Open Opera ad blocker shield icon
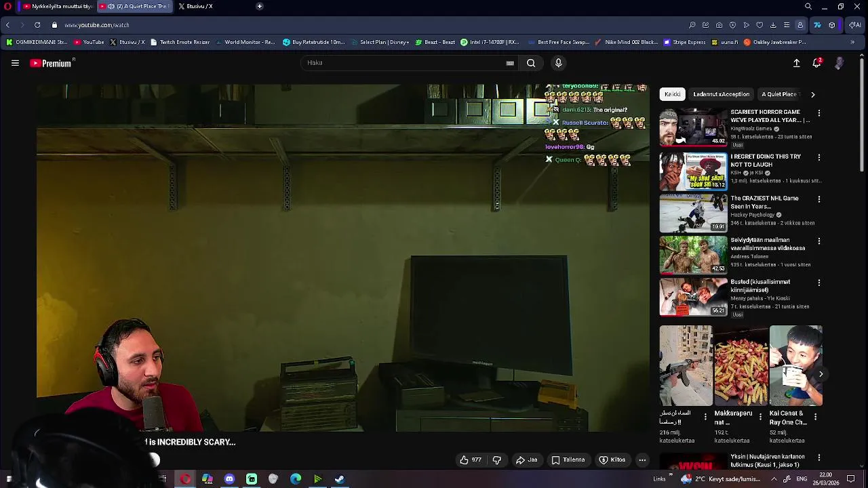Image resolution: width=868 pixels, height=488 pixels. tap(732, 25)
